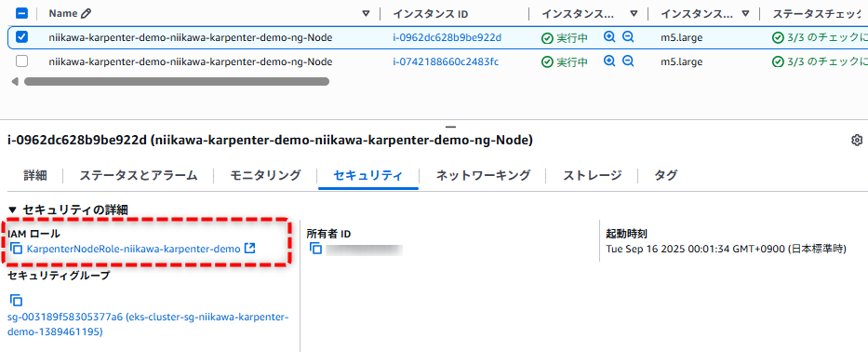Copy the IAM role name icon

[17, 249]
